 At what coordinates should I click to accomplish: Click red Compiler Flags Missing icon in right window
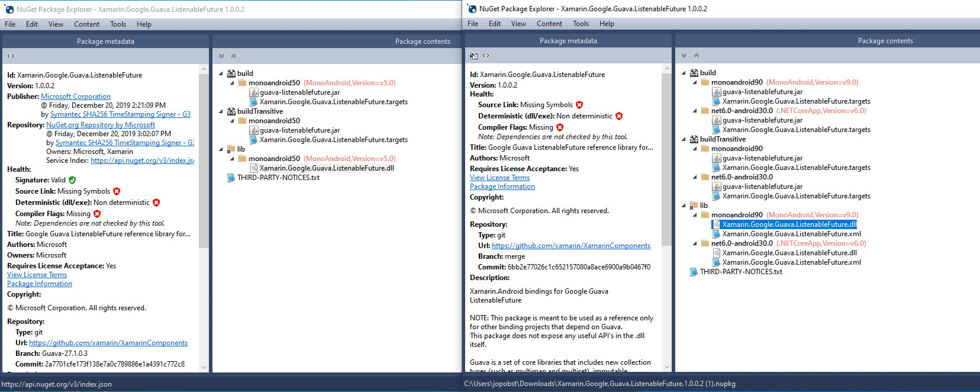(560, 127)
